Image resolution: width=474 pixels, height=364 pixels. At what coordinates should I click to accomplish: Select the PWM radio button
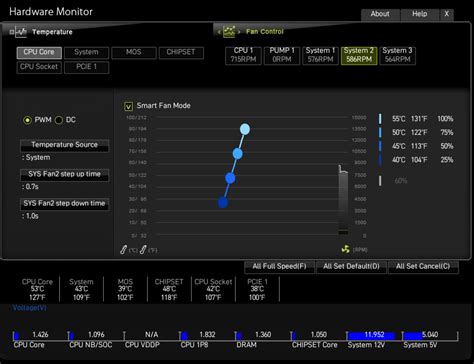click(x=27, y=120)
